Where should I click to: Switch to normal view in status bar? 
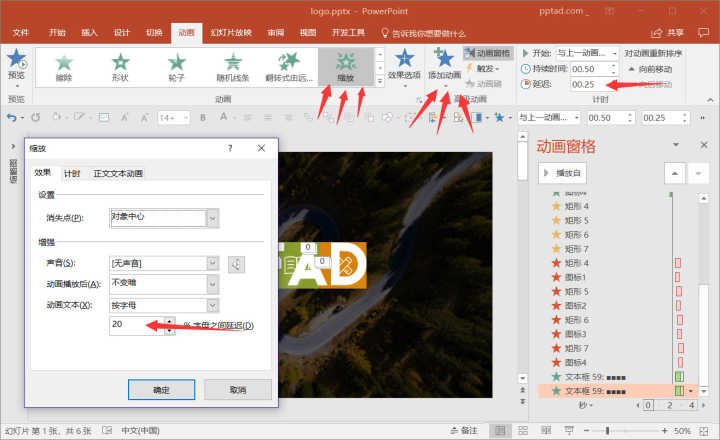point(500,430)
